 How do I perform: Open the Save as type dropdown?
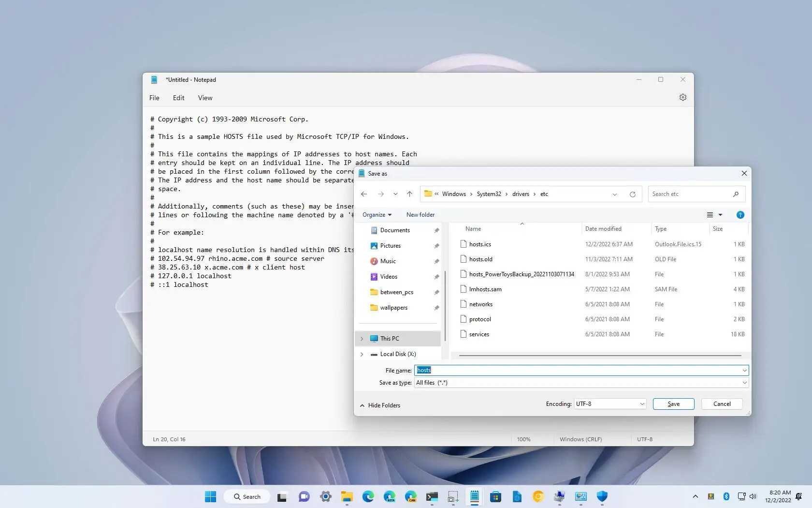[744, 383]
